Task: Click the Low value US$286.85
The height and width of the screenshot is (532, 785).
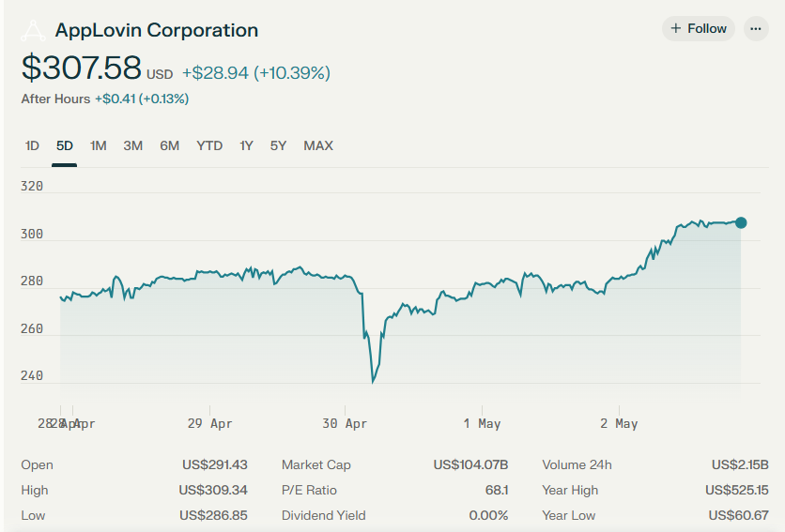Action: coord(214,515)
